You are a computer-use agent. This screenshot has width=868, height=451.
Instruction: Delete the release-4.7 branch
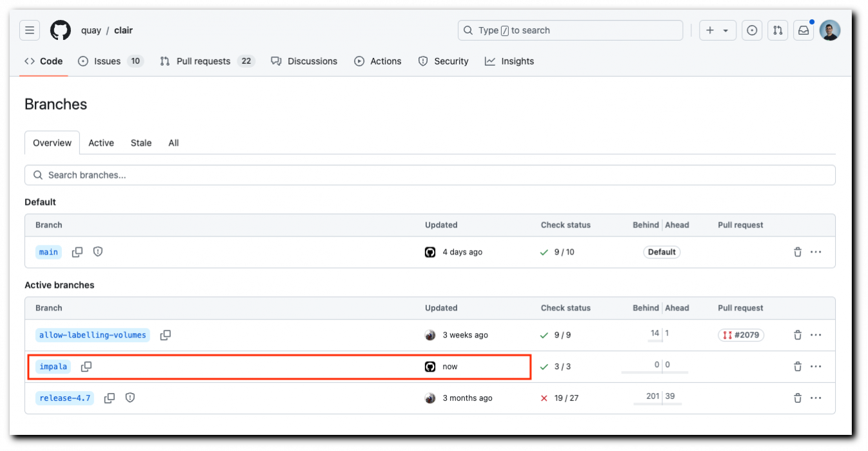798,398
